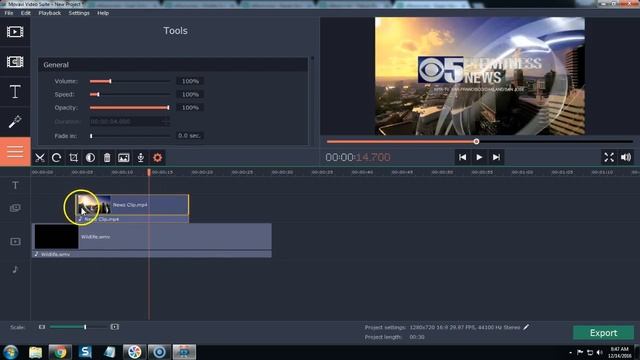Click the preview volume speaker icon
This screenshot has height=360, width=640.
[x=626, y=157]
